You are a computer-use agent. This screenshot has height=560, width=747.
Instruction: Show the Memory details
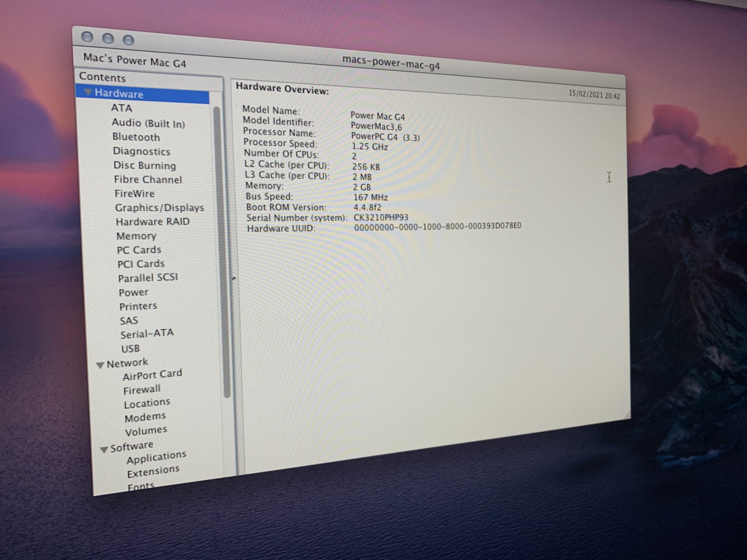tap(136, 236)
